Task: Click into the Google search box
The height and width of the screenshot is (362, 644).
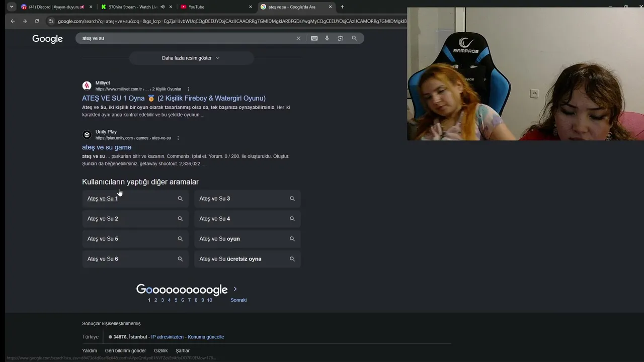Action: tap(186, 38)
